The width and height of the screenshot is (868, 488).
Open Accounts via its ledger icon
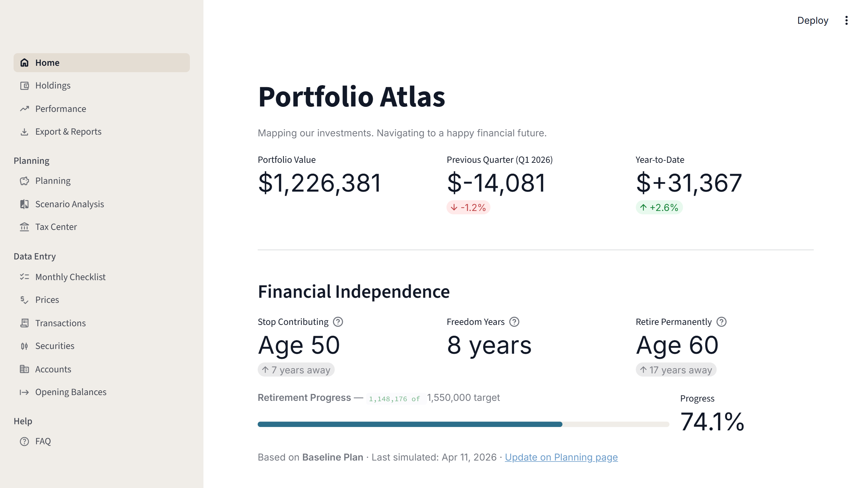[x=24, y=369]
